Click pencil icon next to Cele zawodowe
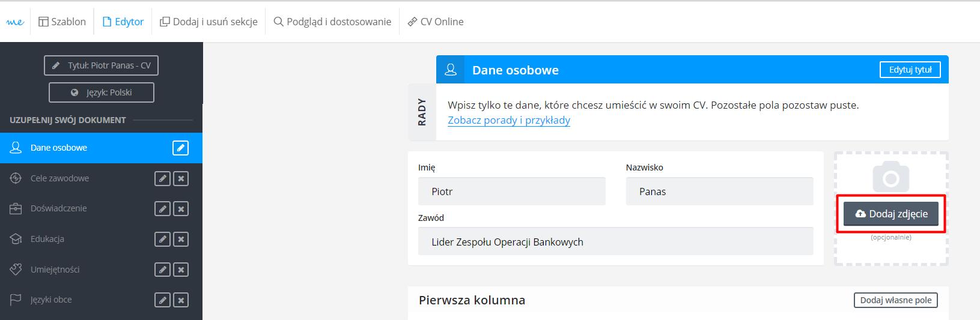The image size is (980, 320). coord(162,178)
